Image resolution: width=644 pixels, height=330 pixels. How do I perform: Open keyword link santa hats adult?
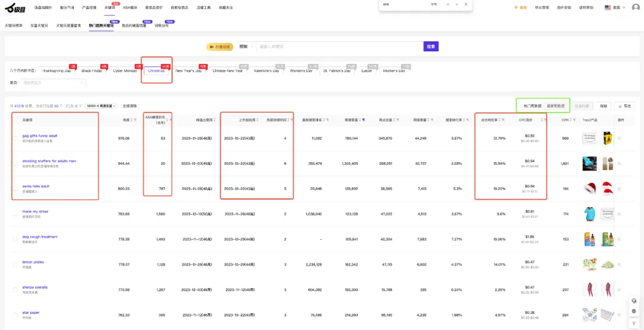click(36, 186)
